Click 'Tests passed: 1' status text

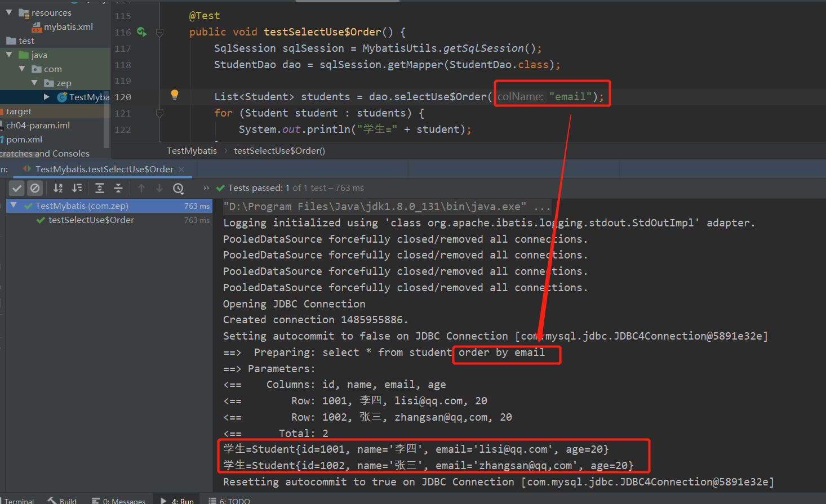259,188
